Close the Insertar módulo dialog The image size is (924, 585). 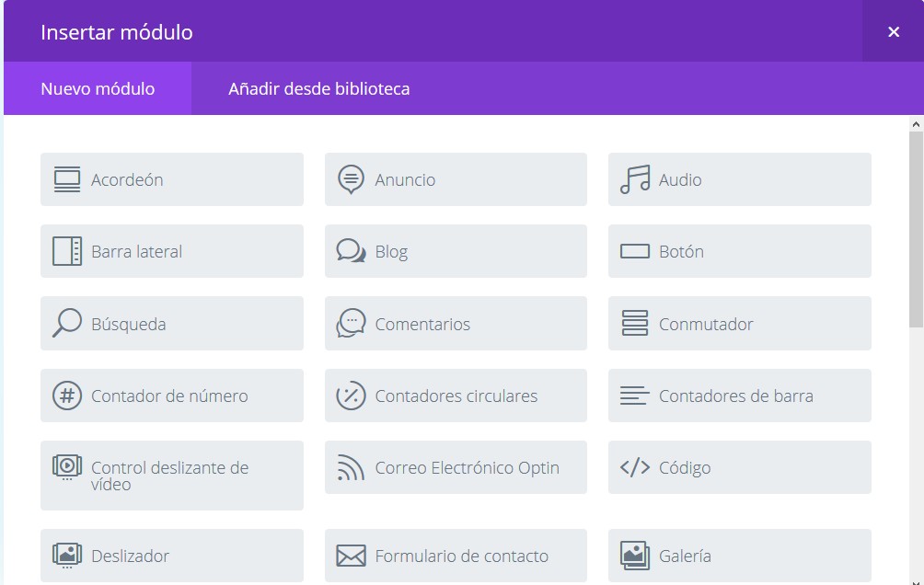tap(893, 32)
